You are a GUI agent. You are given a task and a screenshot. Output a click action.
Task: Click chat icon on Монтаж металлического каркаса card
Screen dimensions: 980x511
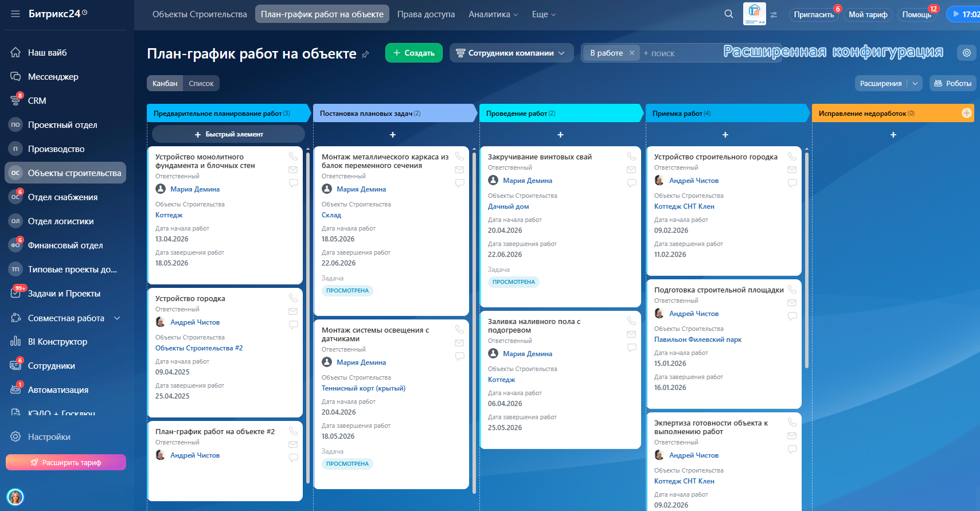(x=460, y=184)
